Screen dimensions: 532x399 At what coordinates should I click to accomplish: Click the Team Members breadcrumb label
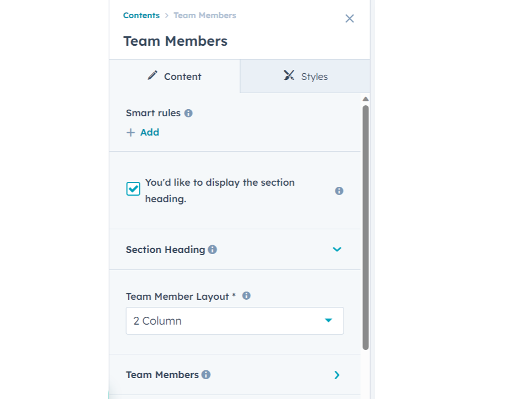click(205, 15)
